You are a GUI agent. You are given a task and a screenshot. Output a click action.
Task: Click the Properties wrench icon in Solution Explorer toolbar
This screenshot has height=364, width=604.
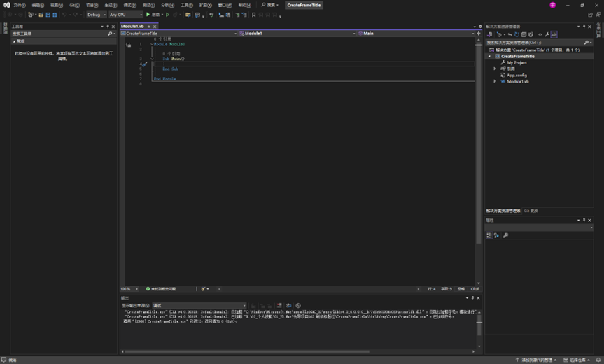(547, 35)
